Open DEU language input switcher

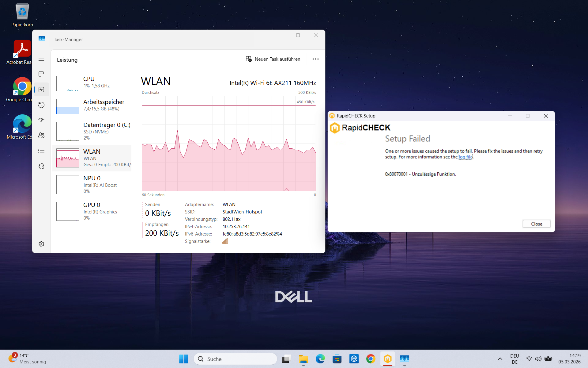(x=514, y=359)
